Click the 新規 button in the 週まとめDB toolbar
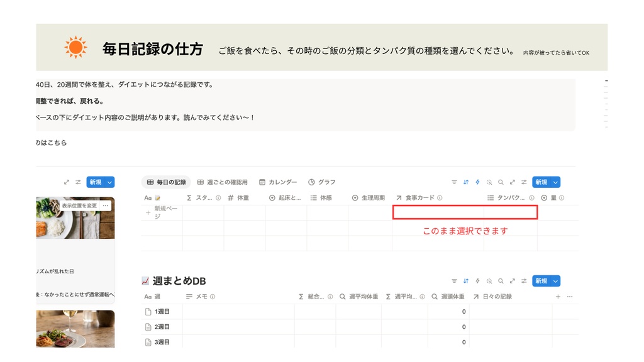644x362 pixels. (541, 281)
